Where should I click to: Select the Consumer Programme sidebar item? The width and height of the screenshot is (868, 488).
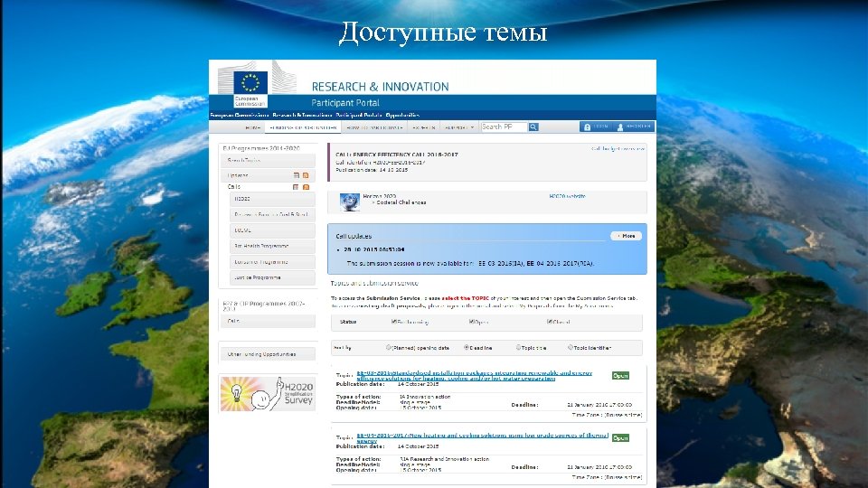(x=272, y=262)
